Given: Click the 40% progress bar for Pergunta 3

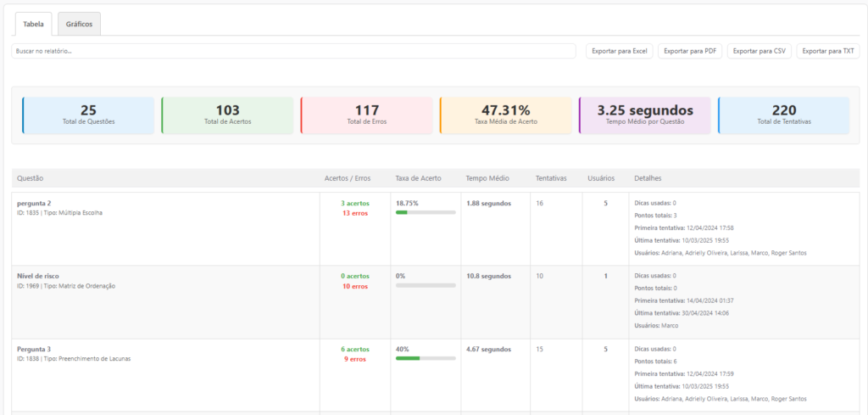Looking at the screenshot, I should coord(426,358).
